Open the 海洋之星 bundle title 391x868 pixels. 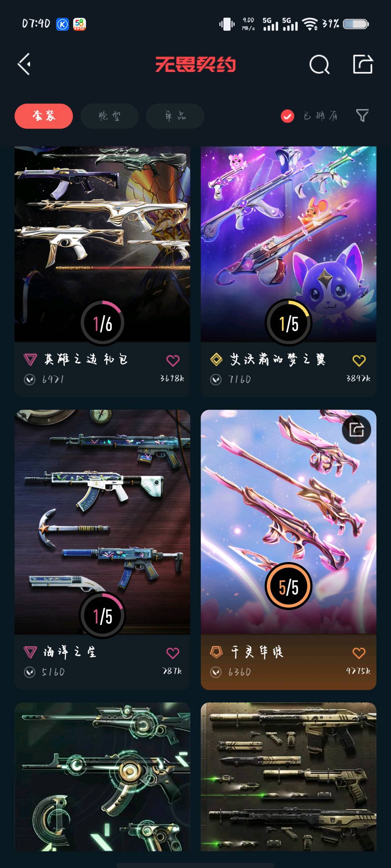(x=70, y=652)
